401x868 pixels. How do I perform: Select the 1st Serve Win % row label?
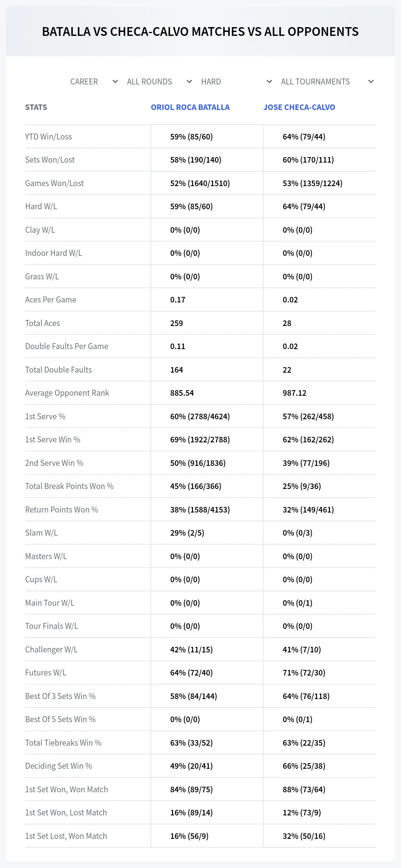53,440
